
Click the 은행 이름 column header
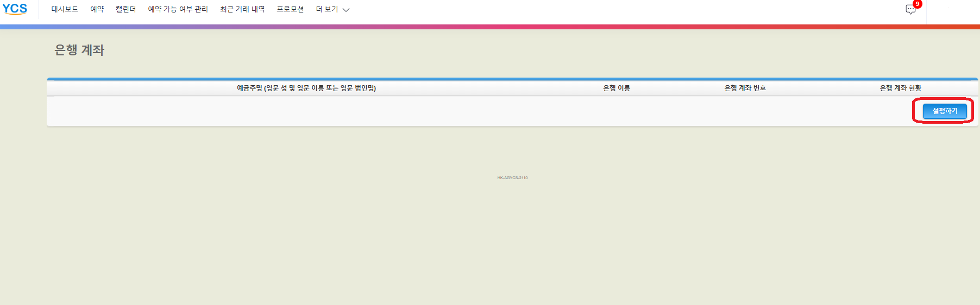tap(617, 88)
